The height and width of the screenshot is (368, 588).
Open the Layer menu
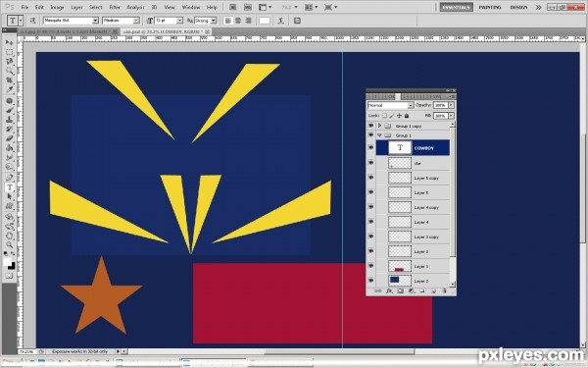pos(76,7)
